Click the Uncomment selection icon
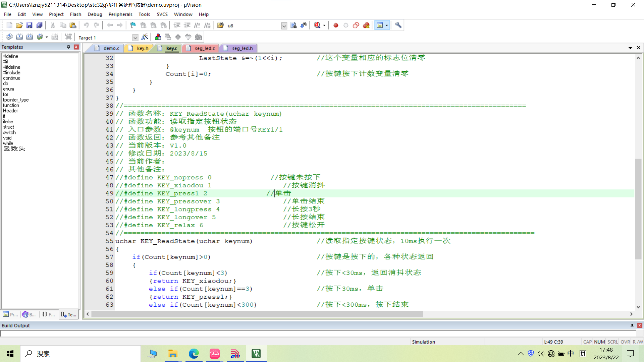Image resolution: width=644 pixels, height=362 pixels. pos(207,25)
